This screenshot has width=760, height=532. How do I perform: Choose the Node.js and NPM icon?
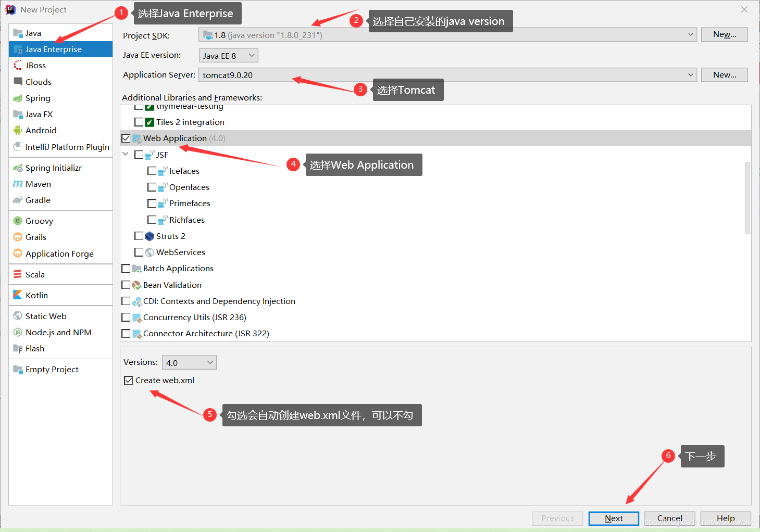point(18,332)
